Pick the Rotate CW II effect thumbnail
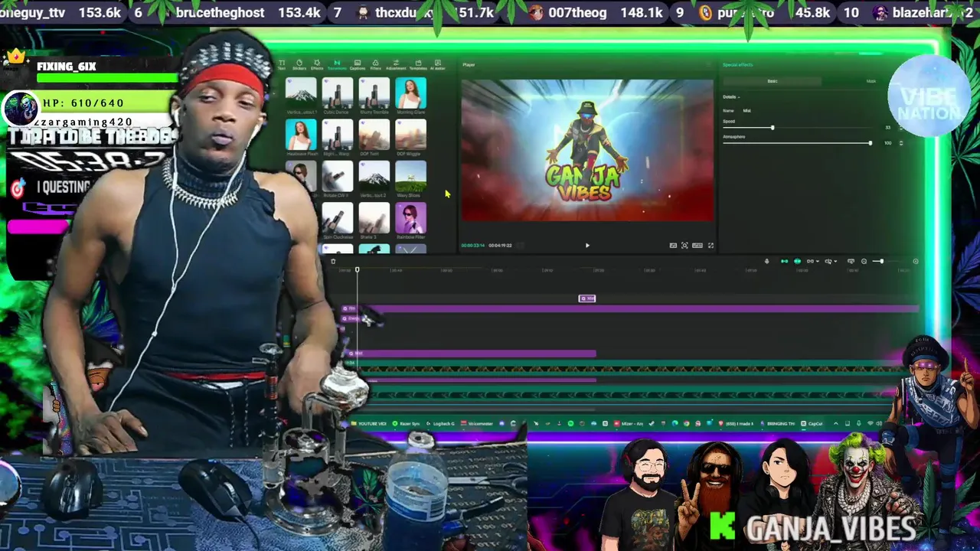This screenshot has height=551, width=980. pos(338,176)
